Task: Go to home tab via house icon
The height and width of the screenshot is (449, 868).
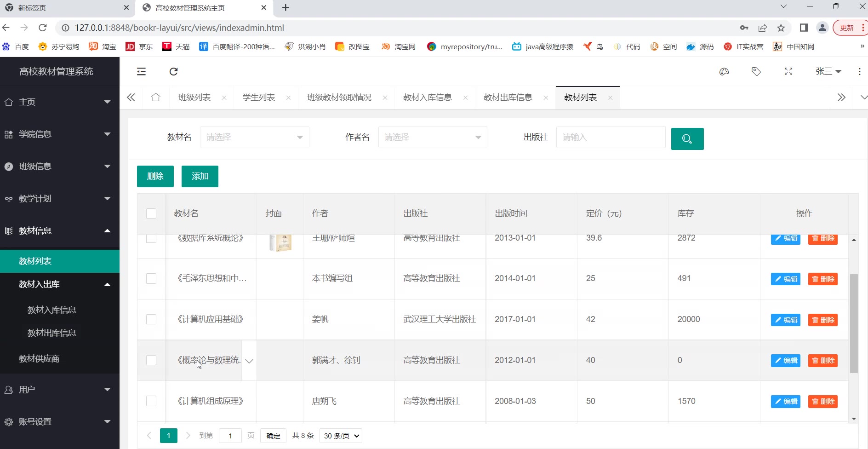Action: pos(156,98)
